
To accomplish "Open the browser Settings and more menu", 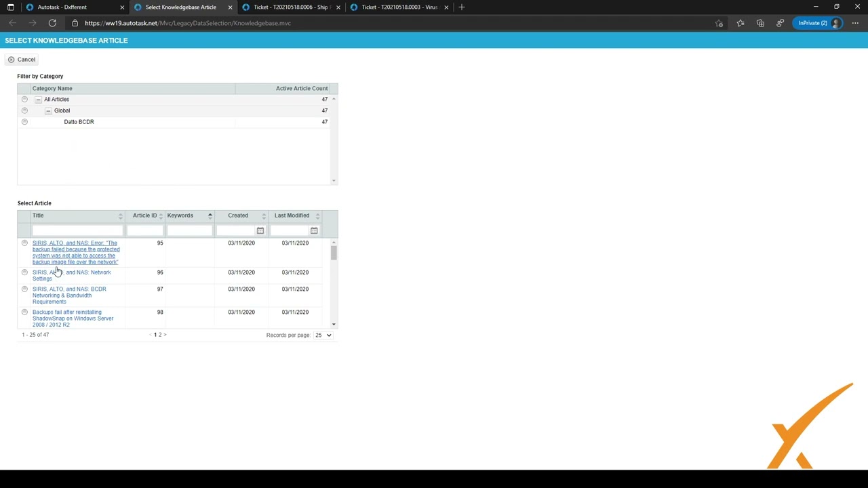I will (x=855, y=23).
